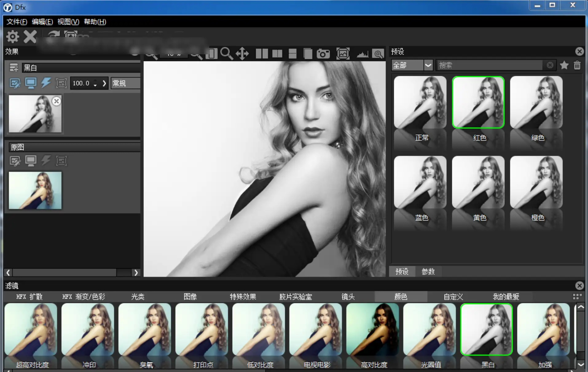
Task: Open the 常规 blend mode dropdown
Action: [125, 83]
